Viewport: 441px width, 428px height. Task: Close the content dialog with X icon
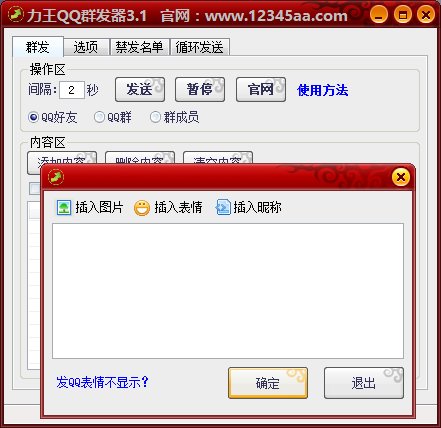coord(401,177)
